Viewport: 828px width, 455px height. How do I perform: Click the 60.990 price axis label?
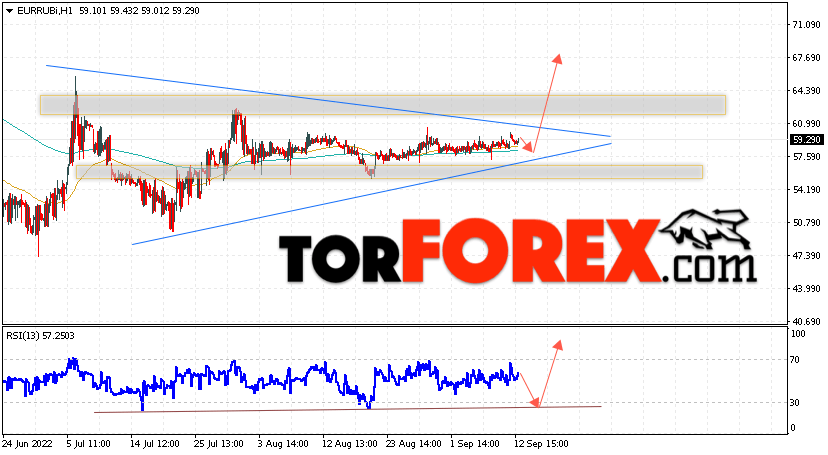click(x=806, y=124)
